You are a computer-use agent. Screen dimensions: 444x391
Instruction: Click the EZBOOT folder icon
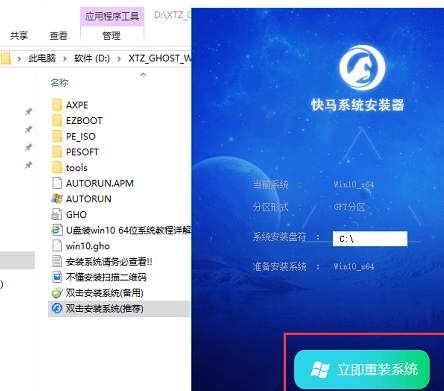coord(57,120)
